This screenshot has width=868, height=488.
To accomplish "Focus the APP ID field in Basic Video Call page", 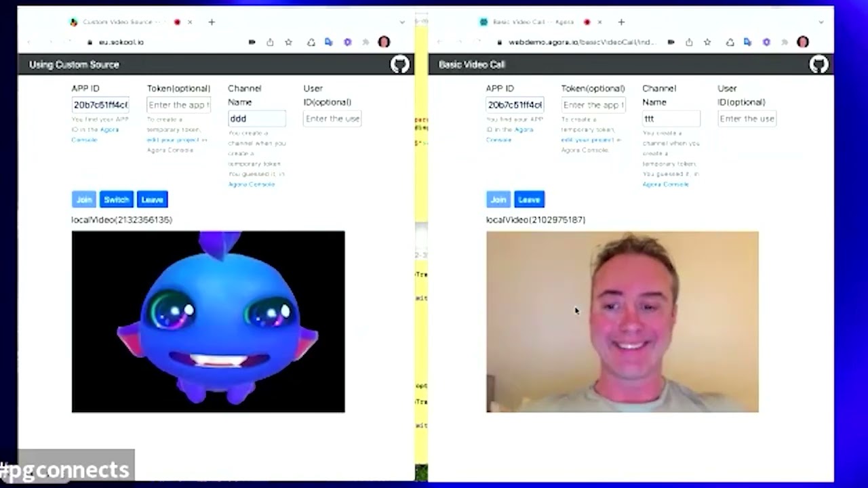I will [x=515, y=105].
